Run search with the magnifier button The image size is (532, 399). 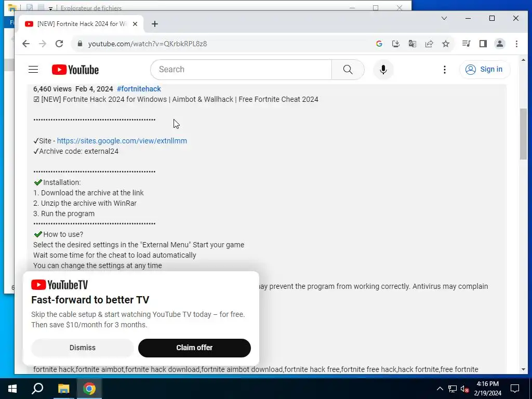(348, 70)
